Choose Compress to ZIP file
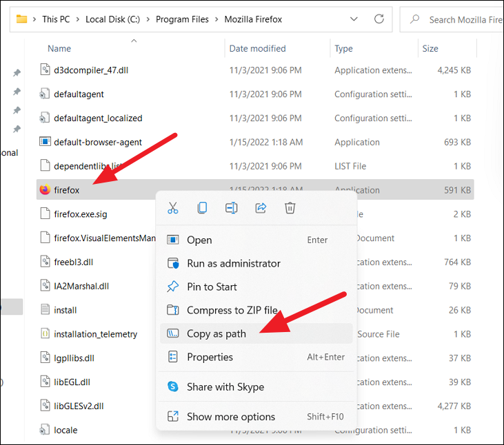Image resolution: width=504 pixels, height=445 pixels. pyautogui.click(x=256, y=310)
